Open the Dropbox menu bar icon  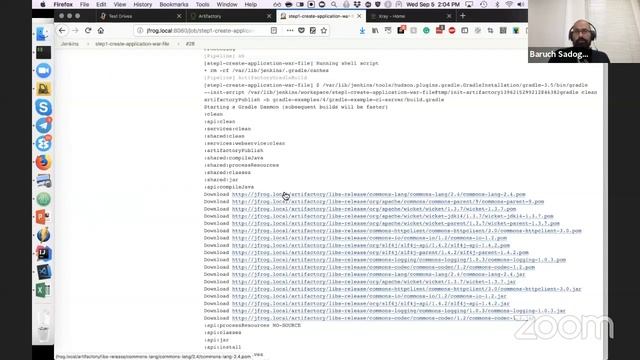[x=357, y=4]
